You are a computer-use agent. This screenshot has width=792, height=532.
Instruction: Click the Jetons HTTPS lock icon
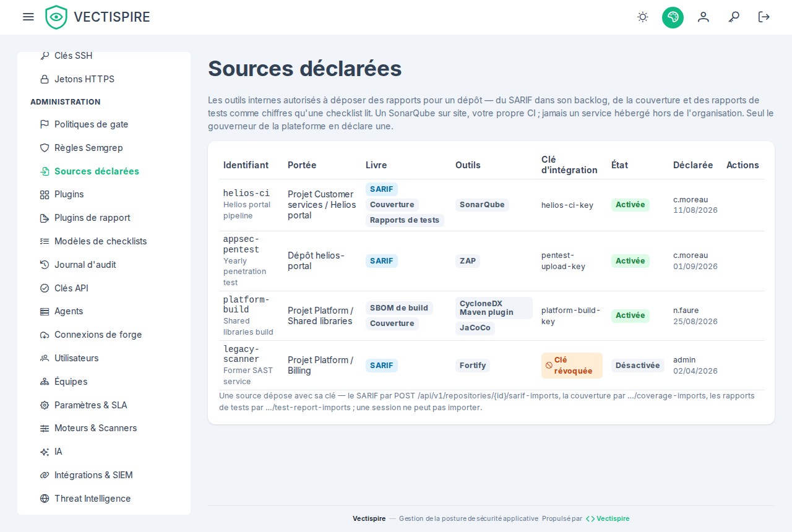pos(45,79)
